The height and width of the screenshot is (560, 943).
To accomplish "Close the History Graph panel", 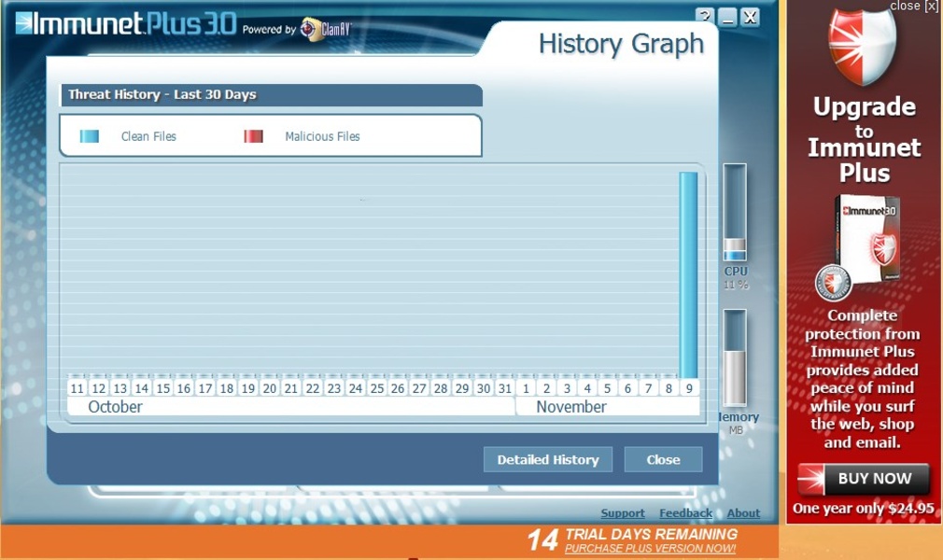I will point(663,459).
